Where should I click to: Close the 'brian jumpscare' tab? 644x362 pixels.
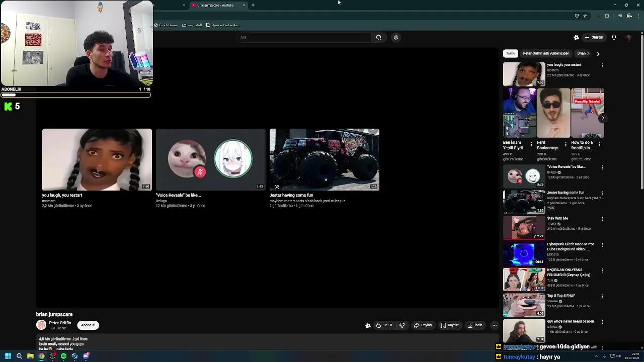(x=244, y=5)
